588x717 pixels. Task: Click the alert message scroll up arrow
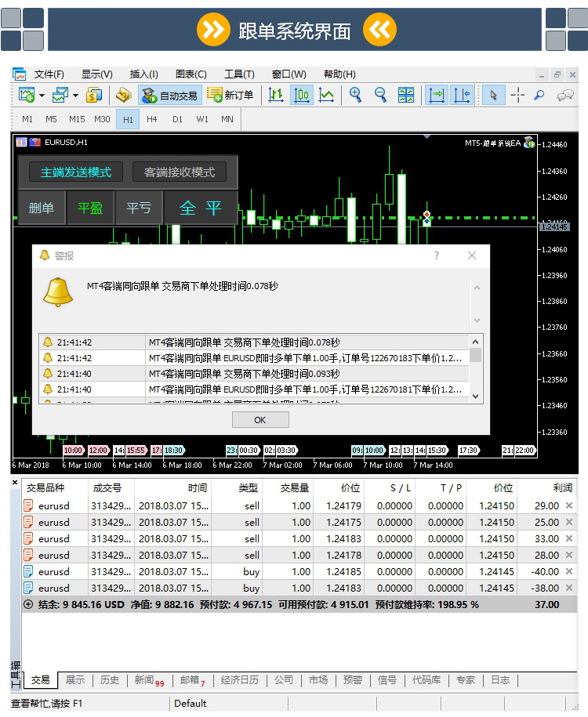pos(477,288)
